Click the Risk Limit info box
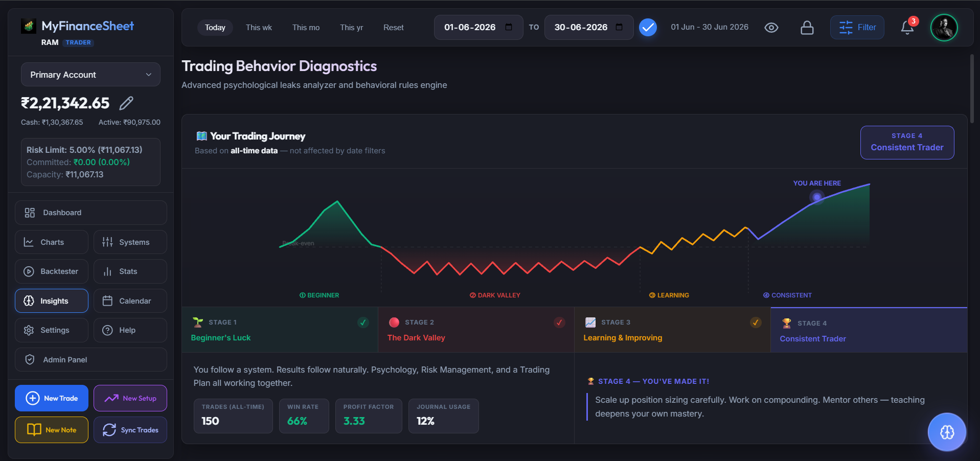The image size is (980, 461). pyautogui.click(x=90, y=162)
